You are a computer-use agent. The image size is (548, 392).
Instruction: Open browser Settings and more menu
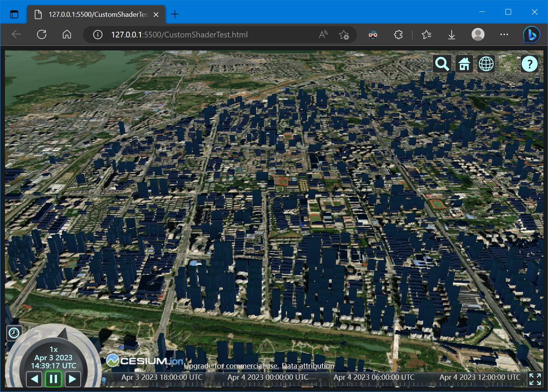(504, 35)
